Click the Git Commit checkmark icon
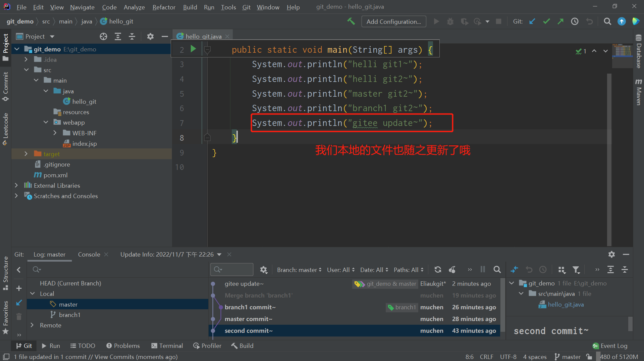644x361 pixels. pos(546,21)
